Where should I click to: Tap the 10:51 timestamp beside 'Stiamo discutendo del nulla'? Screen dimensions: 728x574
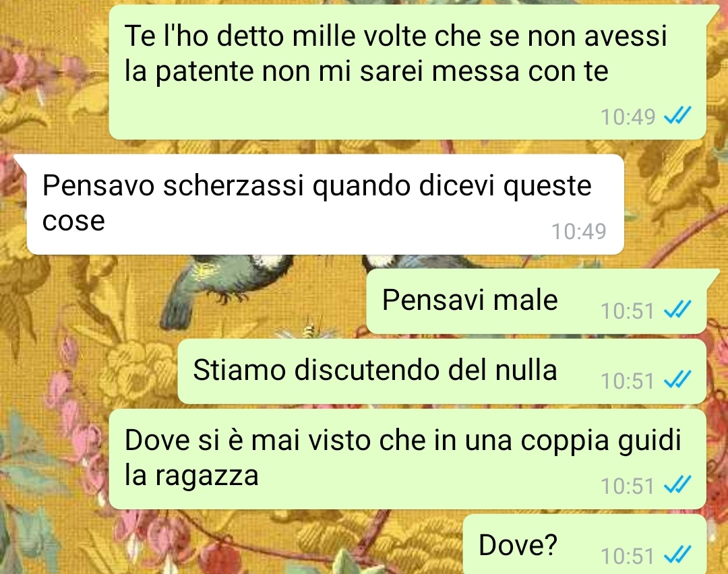coord(628,381)
